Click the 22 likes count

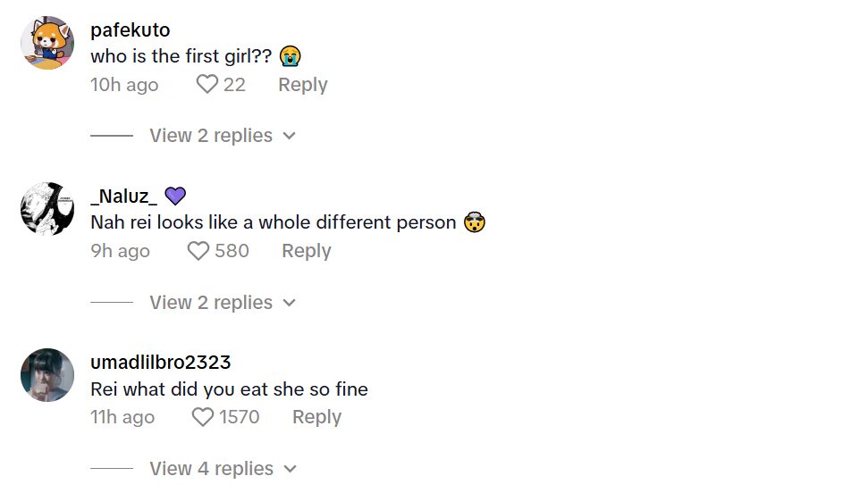pyautogui.click(x=234, y=85)
